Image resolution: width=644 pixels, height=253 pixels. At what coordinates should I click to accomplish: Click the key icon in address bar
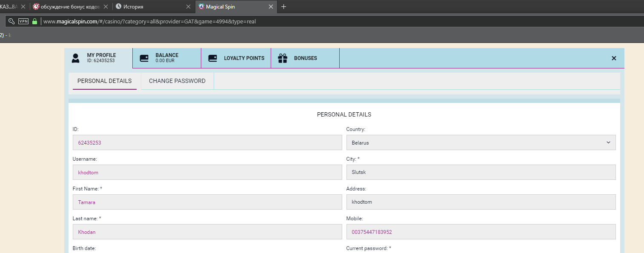coord(11,21)
